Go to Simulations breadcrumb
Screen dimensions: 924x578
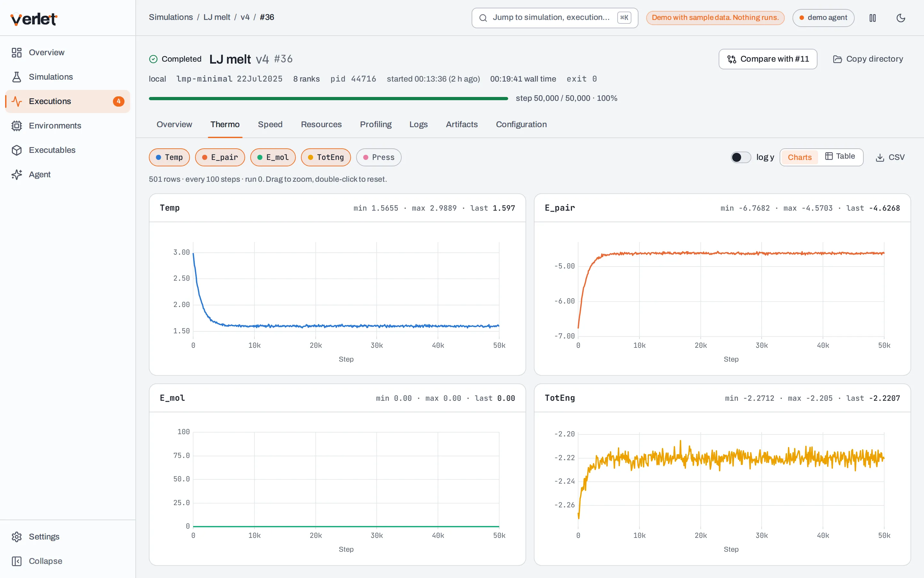point(171,17)
